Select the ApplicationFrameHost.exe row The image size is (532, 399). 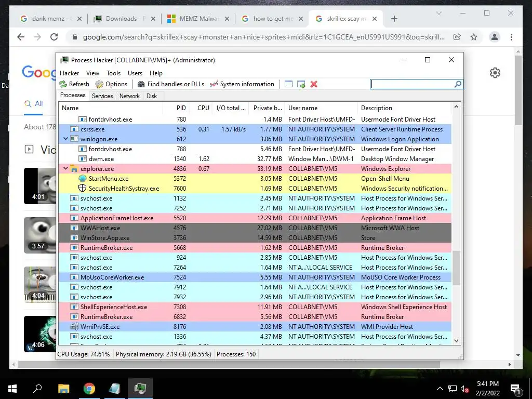coord(255,218)
